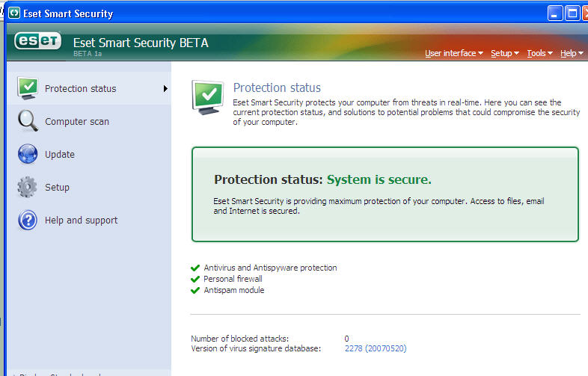Click the Update globe icon

click(28, 154)
